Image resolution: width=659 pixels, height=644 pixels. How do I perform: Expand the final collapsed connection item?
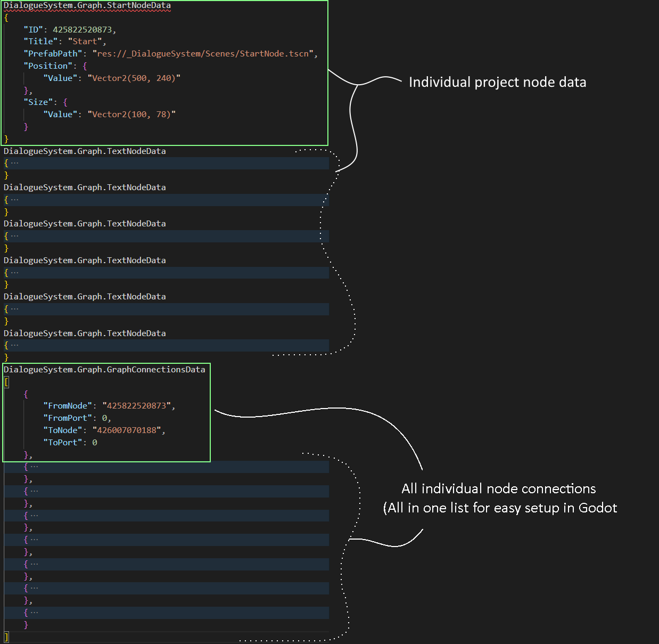34,612
